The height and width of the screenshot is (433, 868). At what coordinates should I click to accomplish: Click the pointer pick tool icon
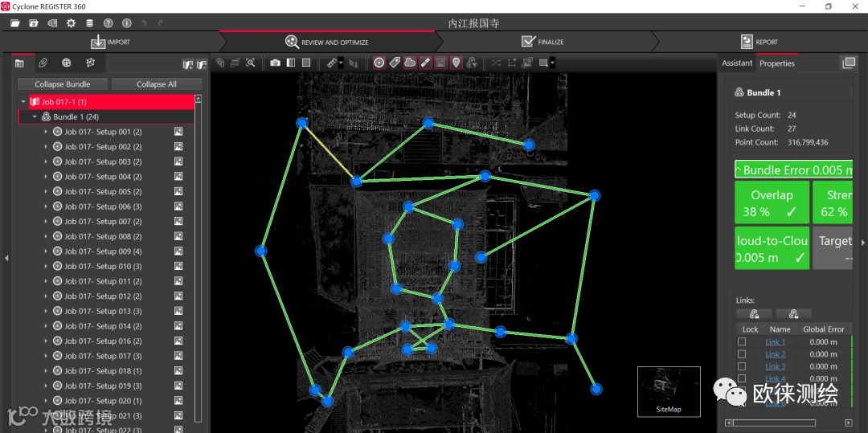(354, 63)
